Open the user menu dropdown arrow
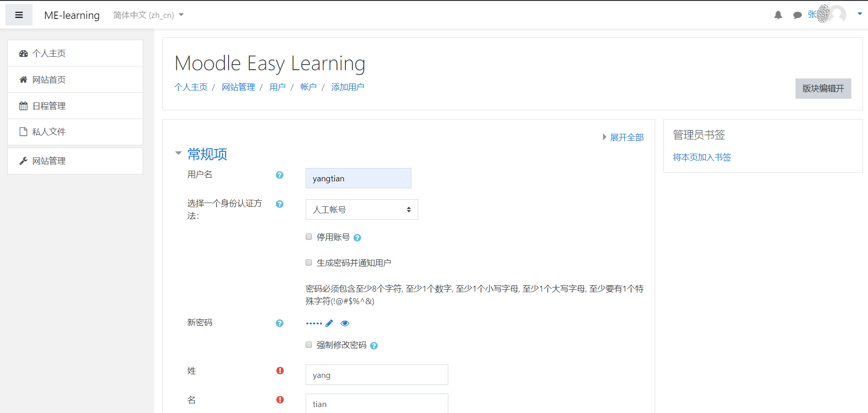Screen dimensions: 868x413 (860, 14)
